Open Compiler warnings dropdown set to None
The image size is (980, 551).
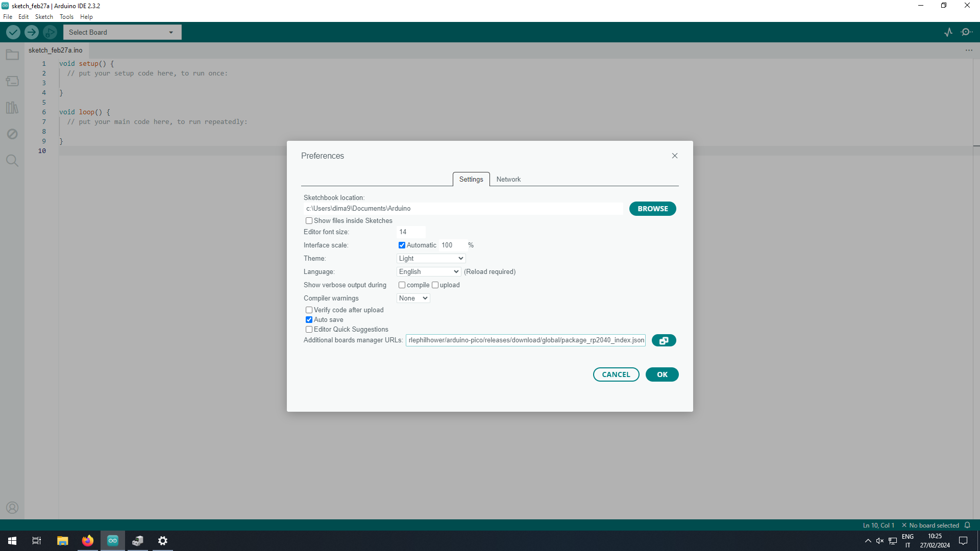413,298
